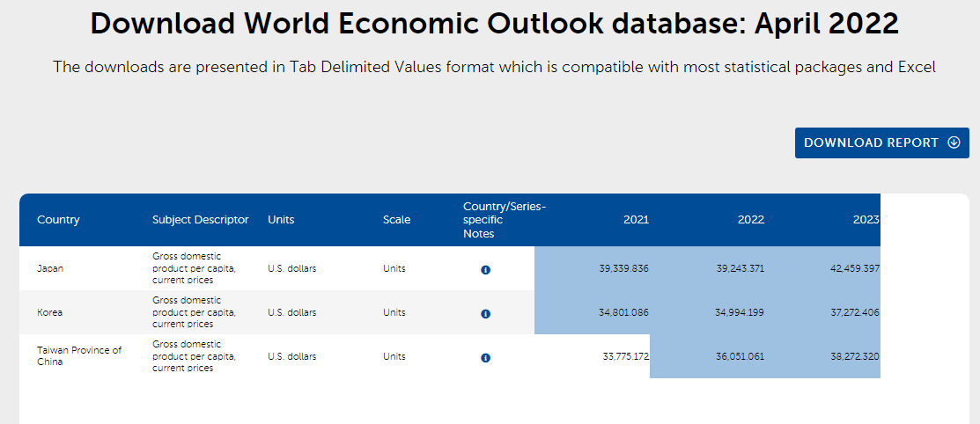980x424 pixels.
Task: Open the info note icon for Taiwan
Action: 485,357
